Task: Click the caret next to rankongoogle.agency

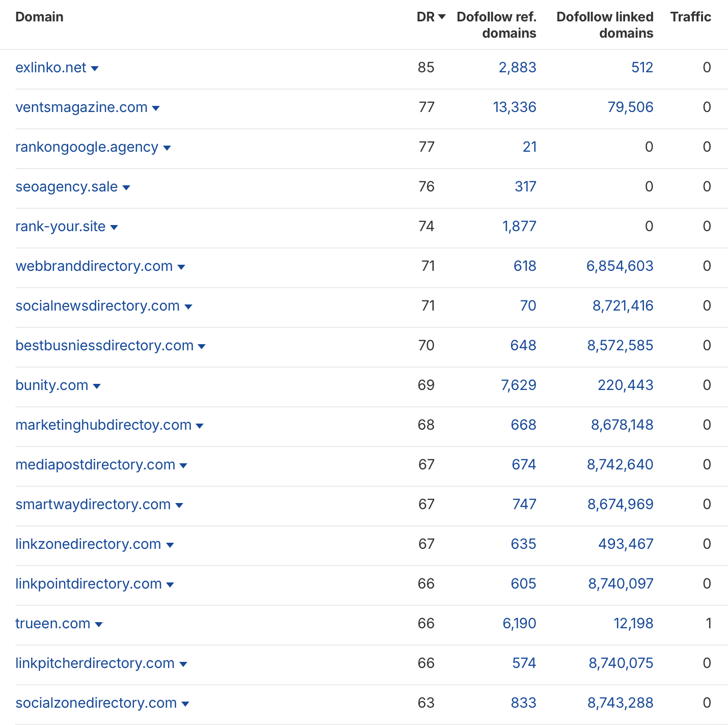Action: pyautogui.click(x=167, y=148)
